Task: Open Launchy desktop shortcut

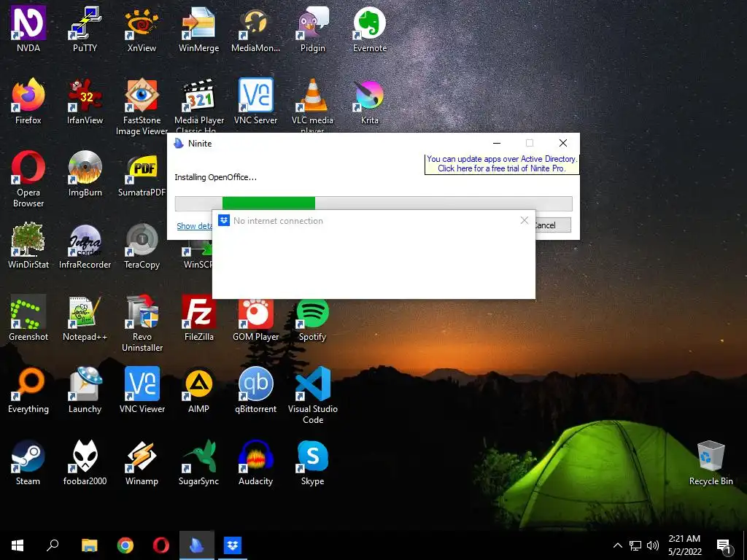Action: click(85, 390)
